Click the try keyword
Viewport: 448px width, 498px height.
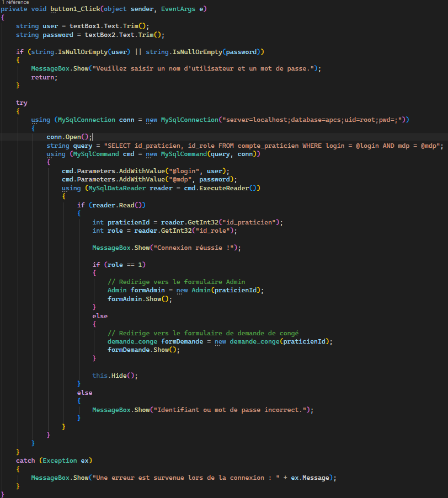[x=22, y=103]
